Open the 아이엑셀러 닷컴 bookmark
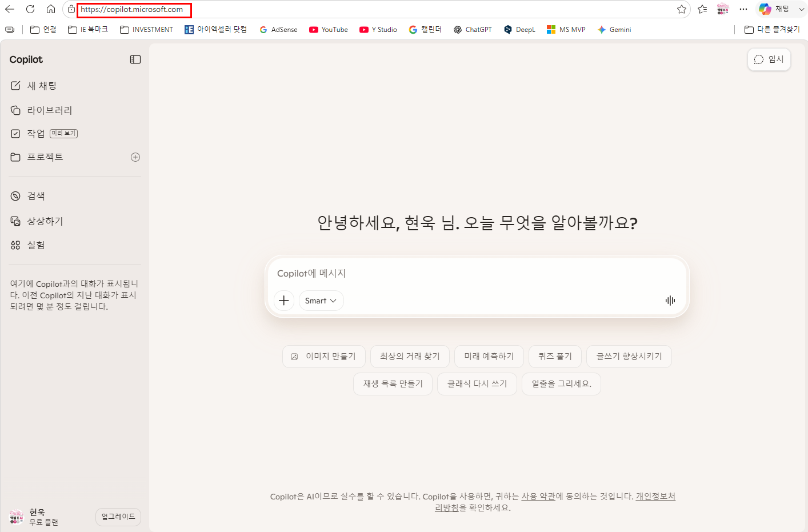The width and height of the screenshot is (808, 532). point(215,30)
